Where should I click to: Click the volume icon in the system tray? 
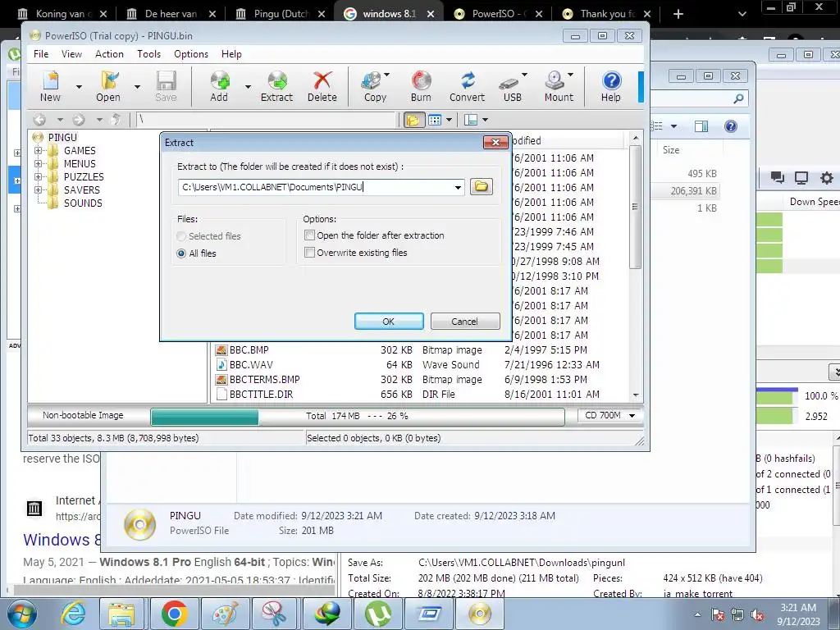tap(757, 615)
